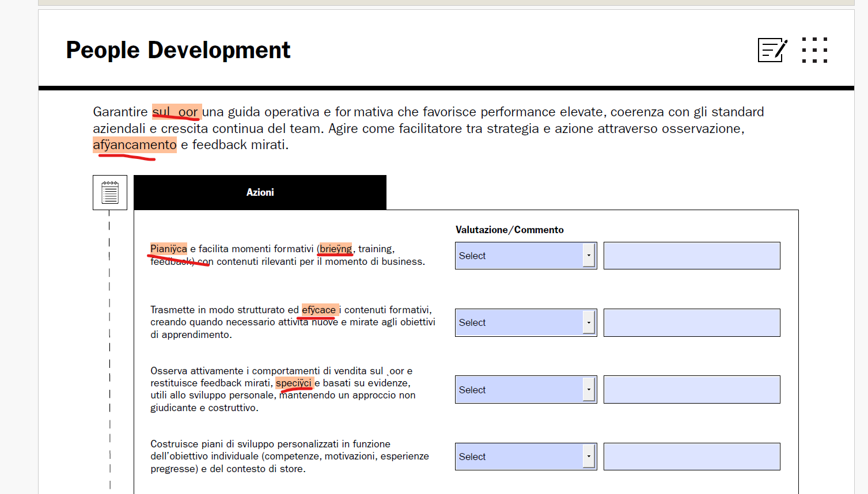
Task: Click the comment field for the momenti formativi row
Action: pos(692,256)
